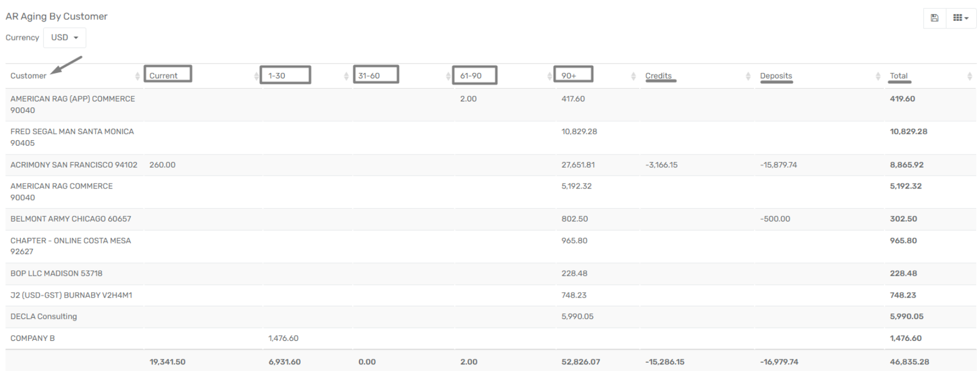This screenshot has height=371, width=980.
Task: Click 90+ amount in DECLA Consulting row
Action: point(577,317)
